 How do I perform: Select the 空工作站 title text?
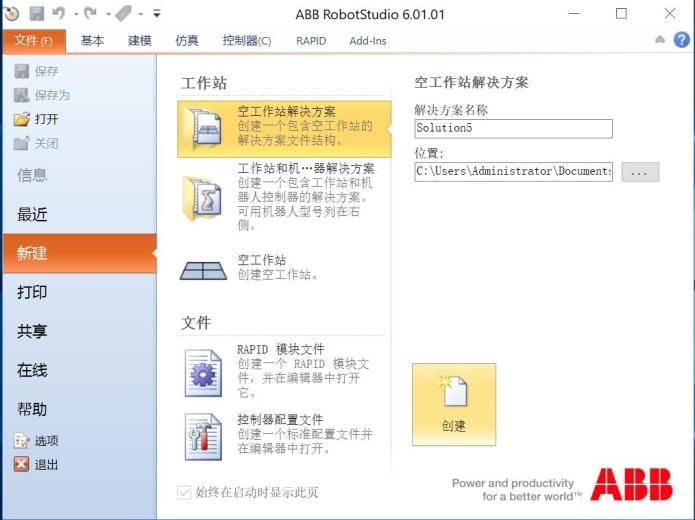pyautogui.click(x=262, y=260)
